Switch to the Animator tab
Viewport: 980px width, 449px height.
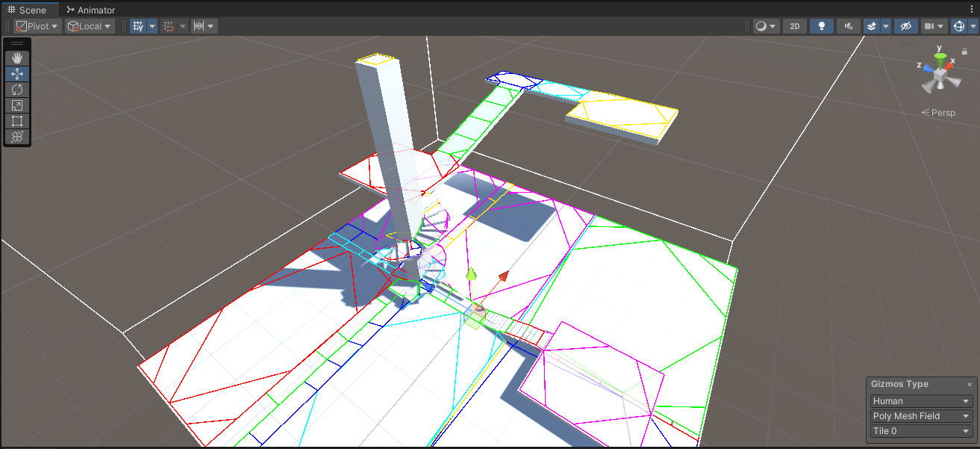point(91,10)
